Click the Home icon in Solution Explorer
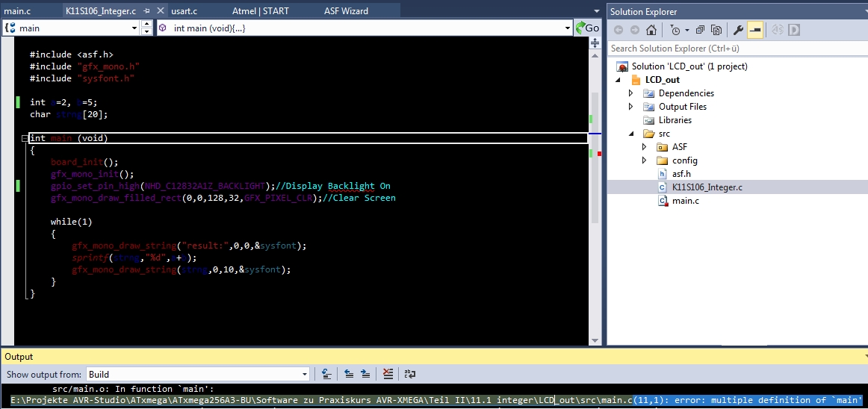Image resolution: width=868 pixels, height=409 pixels. coord(651,30)
